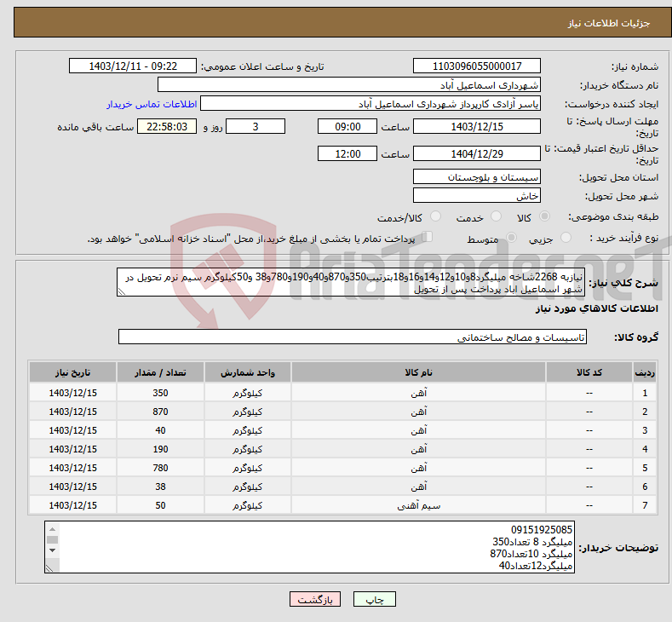
Task: Open the اطلاعات تماس خریدار link
Action: pos(152,104)
